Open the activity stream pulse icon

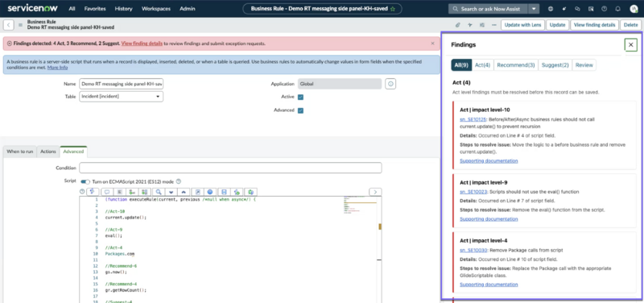pos(470,25)
